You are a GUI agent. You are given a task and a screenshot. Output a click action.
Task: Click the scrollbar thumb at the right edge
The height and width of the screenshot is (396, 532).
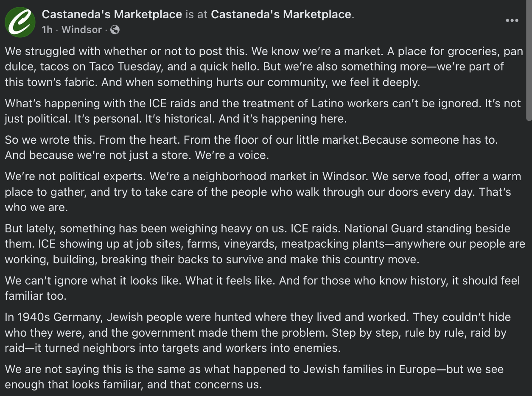(x=529, y=60)
